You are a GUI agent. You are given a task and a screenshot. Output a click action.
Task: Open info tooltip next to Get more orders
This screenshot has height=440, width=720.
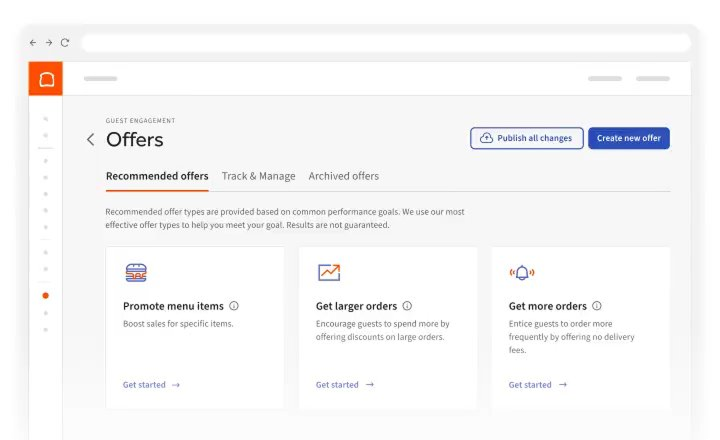tap(596, 306)
